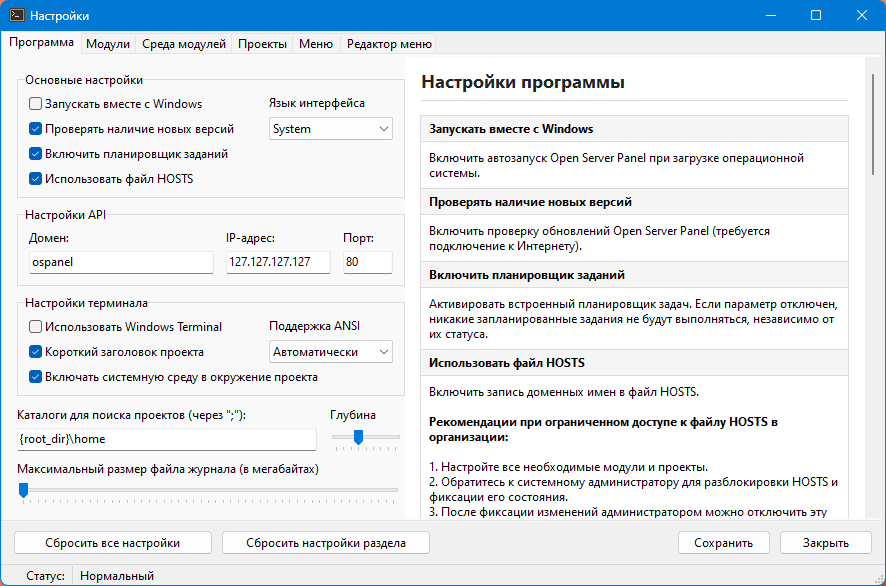This screenshot has height=586, width=886.
Task: Open the "Среда модулей" tab
Action: [183, 44]
